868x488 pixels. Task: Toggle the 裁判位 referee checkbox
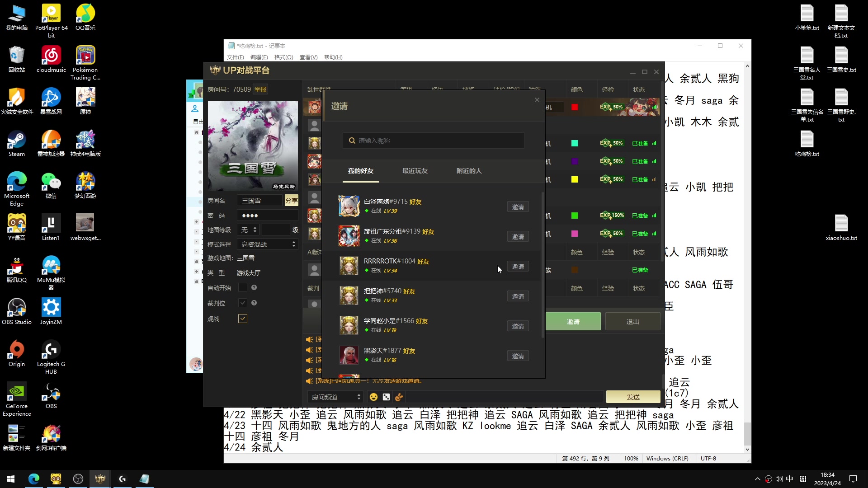[x=243, y=303]
